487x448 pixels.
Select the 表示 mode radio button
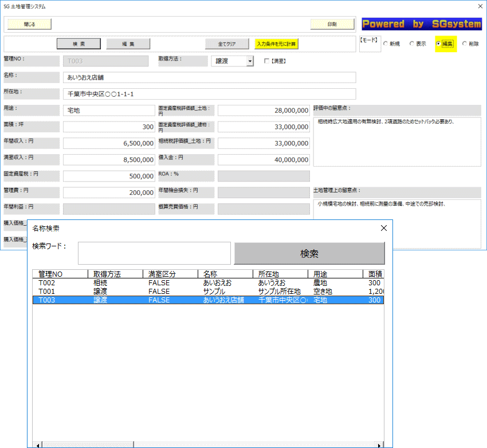412,44
